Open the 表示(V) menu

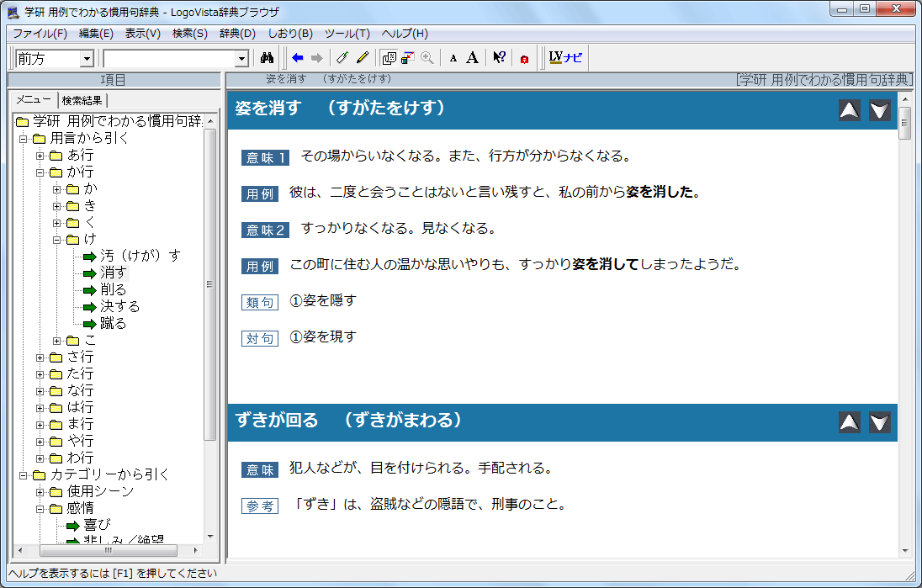tap(142, 34)
